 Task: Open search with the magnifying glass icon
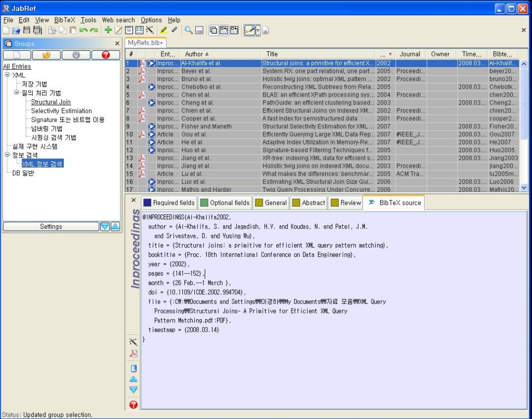(189, 31)
